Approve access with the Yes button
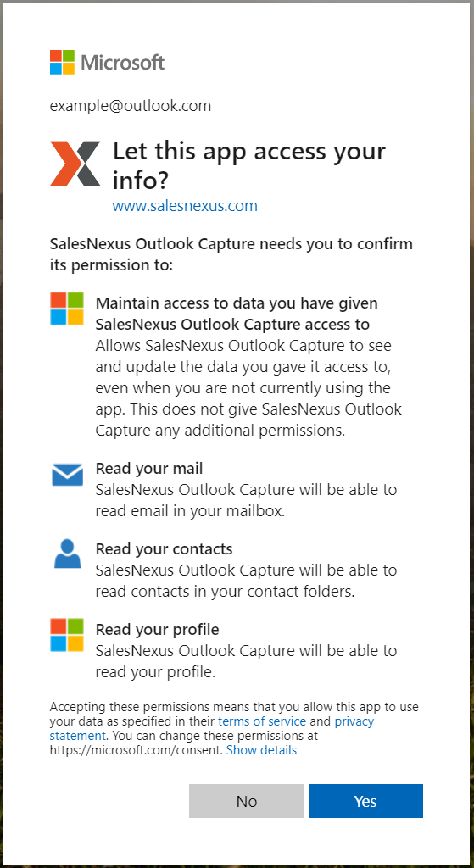Screen dimensions: 474x868 (365, 801)
